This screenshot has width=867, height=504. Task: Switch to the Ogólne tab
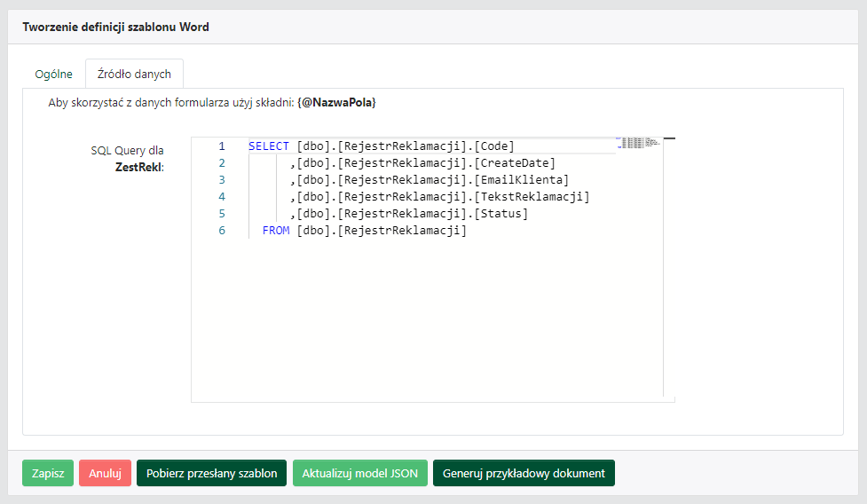click(x=53, y=74)
